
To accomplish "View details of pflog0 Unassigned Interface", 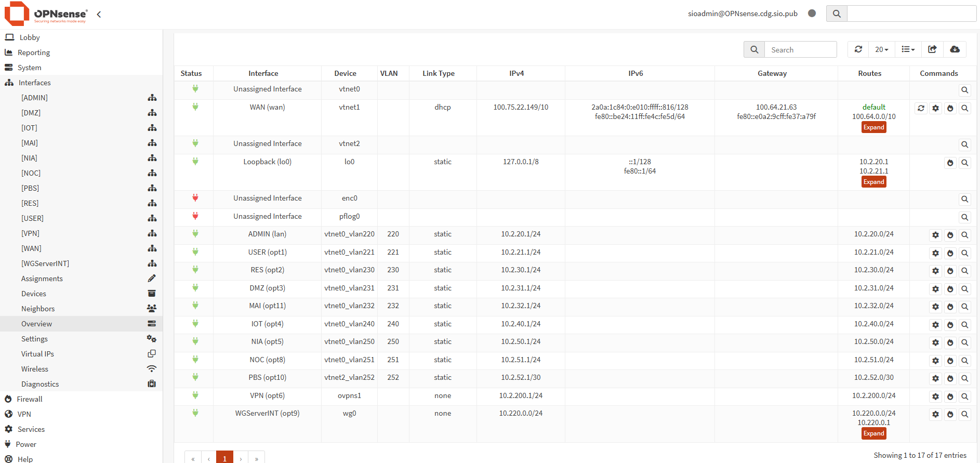I will (x=964, y=217).
